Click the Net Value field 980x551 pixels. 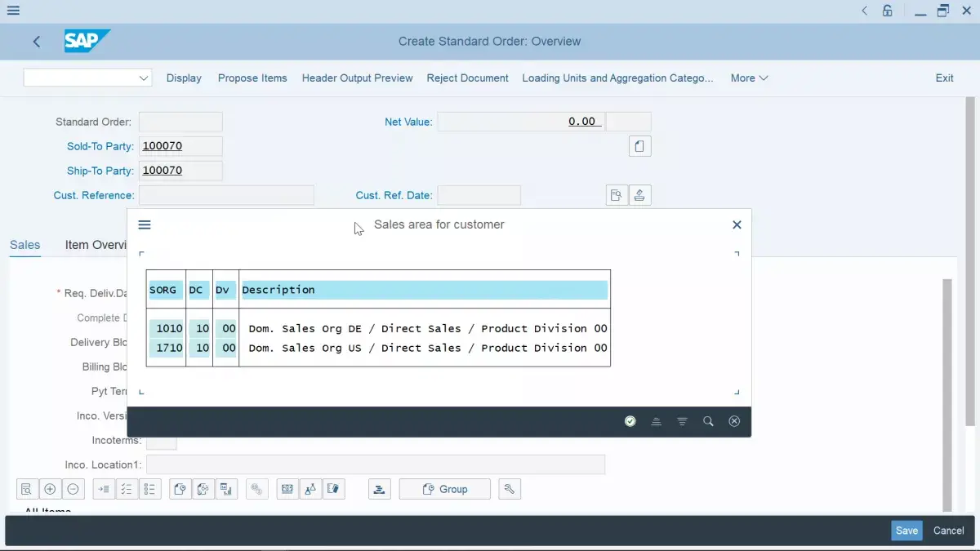[x=521, y=122]
